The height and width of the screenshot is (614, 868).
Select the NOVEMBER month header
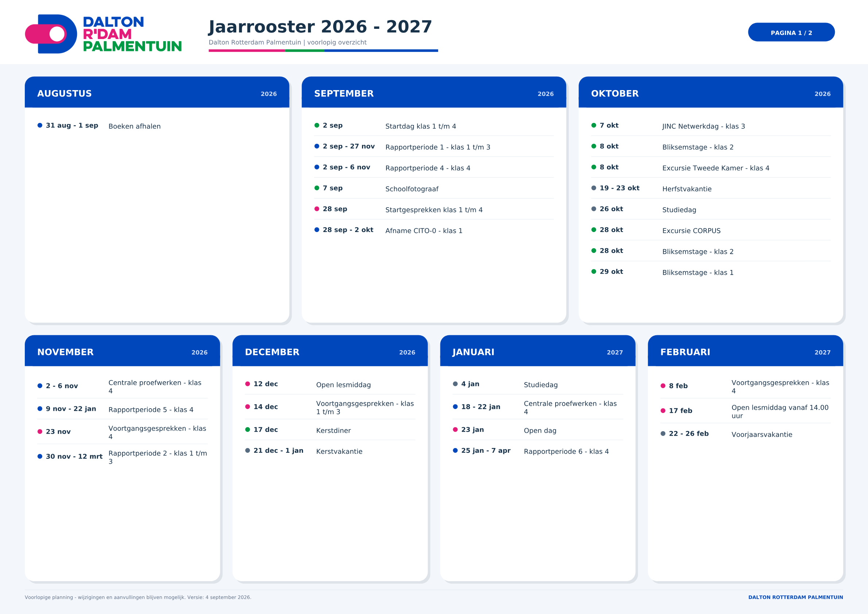[x=122, y=351]
